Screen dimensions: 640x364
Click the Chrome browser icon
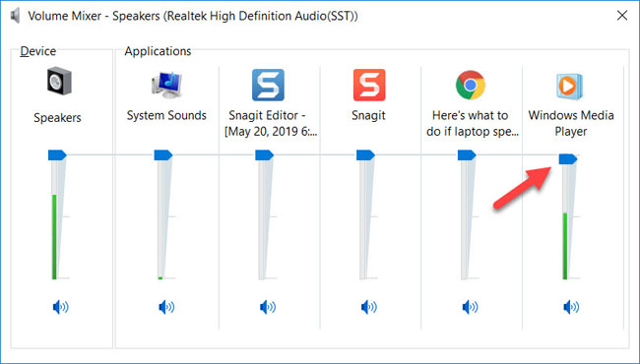[x=471, y=85]
